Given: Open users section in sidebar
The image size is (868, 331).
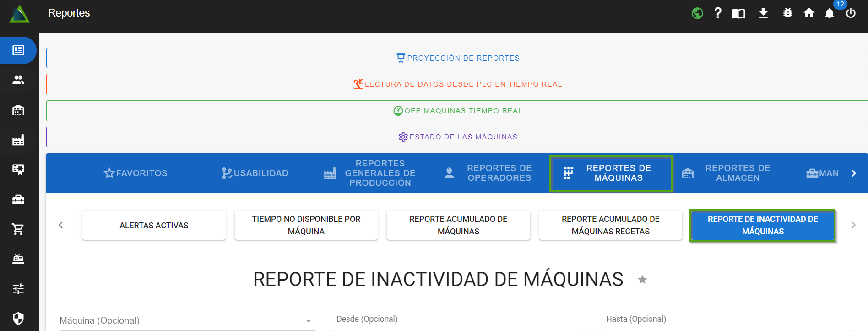Looking at the screenshot, I should (x=18, y=80).
